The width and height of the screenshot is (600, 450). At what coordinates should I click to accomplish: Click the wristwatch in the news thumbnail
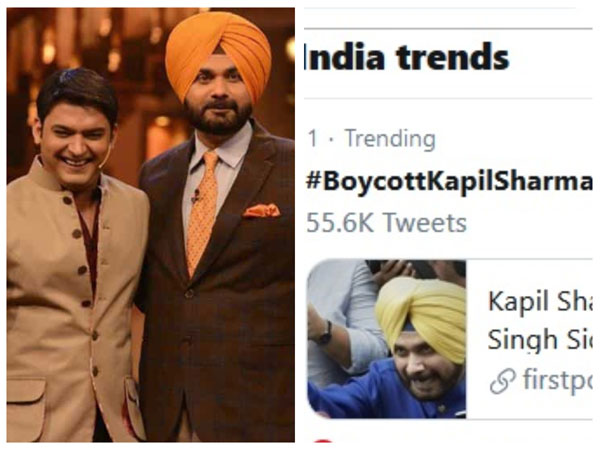324,332
